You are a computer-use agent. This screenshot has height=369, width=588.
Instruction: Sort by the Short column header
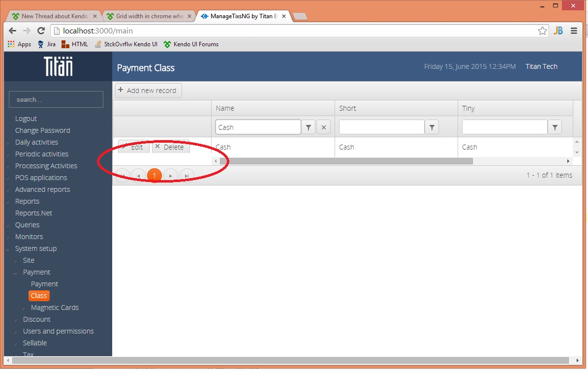(x=396, y=108)
